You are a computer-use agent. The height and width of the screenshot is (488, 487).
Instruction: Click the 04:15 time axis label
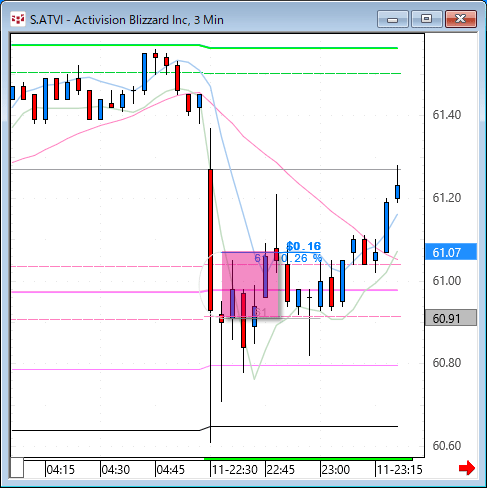(61, 470)
